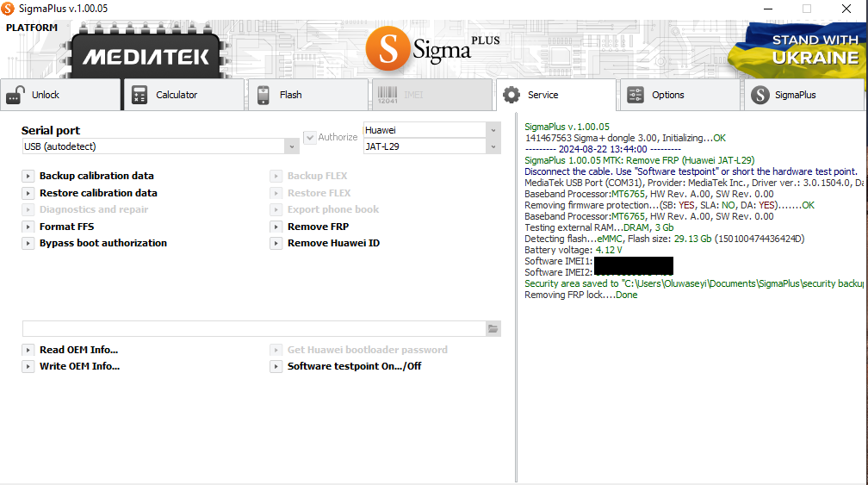
Task: Click the arrow icon next to Remove Huawei ID
Action: (x=276, y=243)
